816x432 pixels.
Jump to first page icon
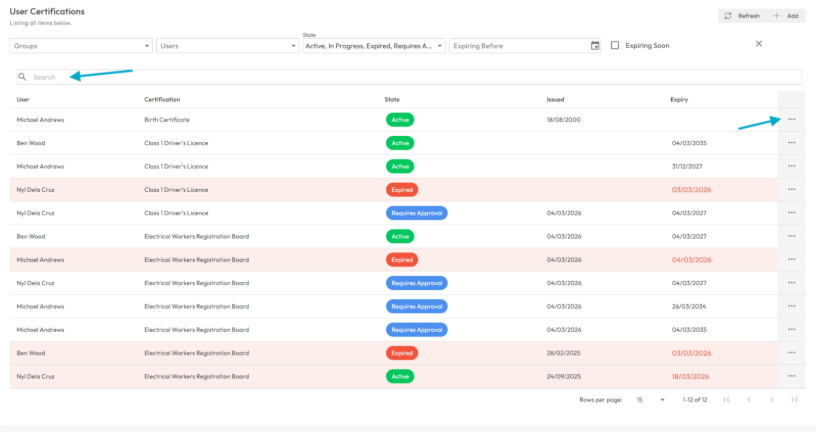coord(726,400)
